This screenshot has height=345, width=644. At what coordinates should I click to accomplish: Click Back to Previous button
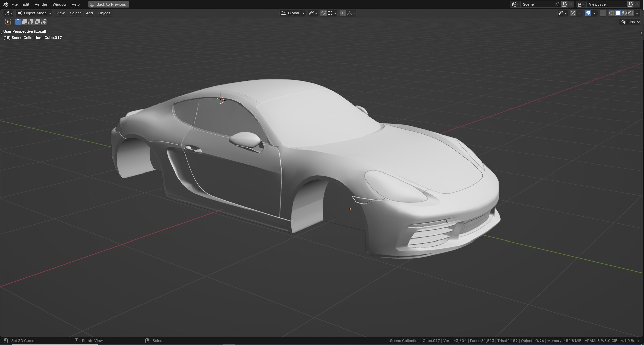coord(109,4)
